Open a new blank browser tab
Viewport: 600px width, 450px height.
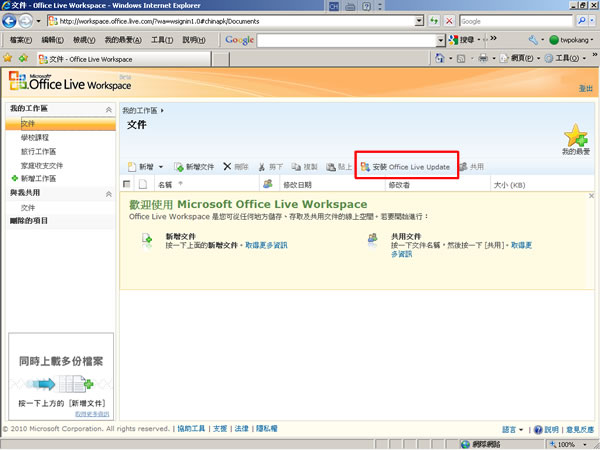click(x=220, y=59)
